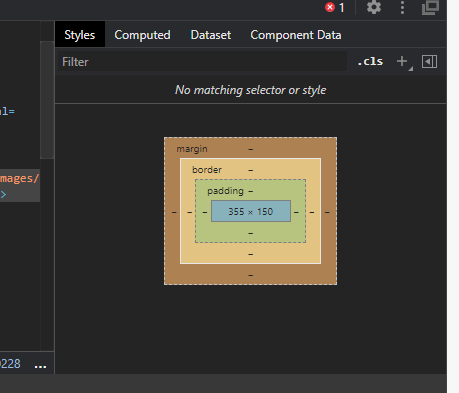The width and height of the screenshot is (459, 393).
Task: Open the Dataset tab
Action: [x=211, y=35]
